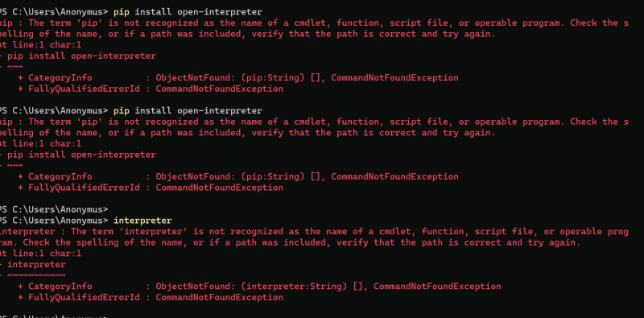
Task: Click "The term 'interpreter' is not recognized" message
Action: point(177,231)
